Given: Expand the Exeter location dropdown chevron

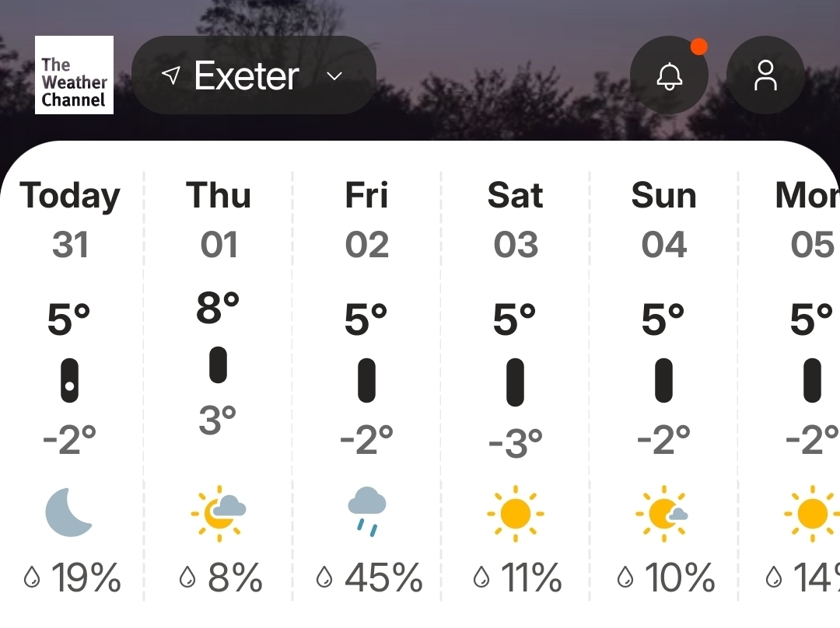Looking at the screenshot, I should 334,76.
